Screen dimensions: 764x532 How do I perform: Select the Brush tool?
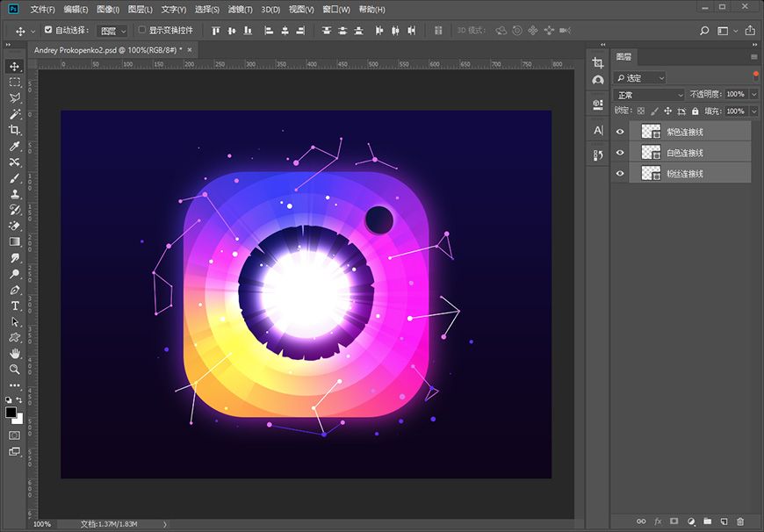(x=15, y=178)
